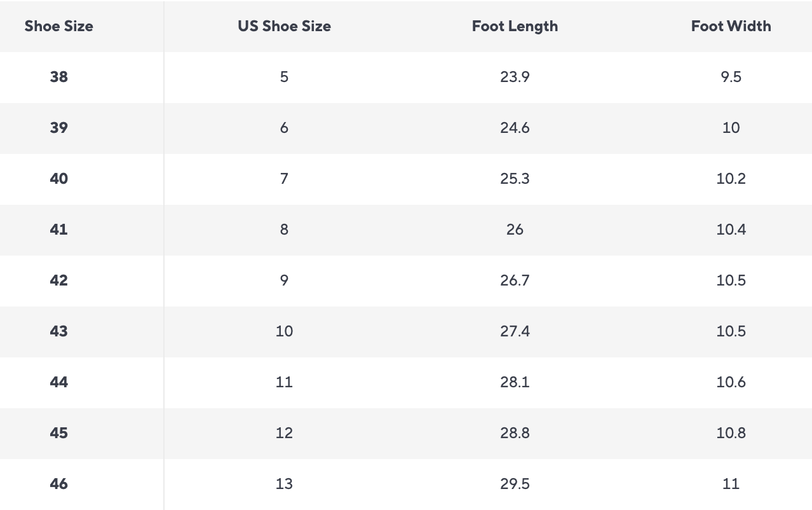Click the foot length value 23.9
Screen dimensions: 812x510
515,77
